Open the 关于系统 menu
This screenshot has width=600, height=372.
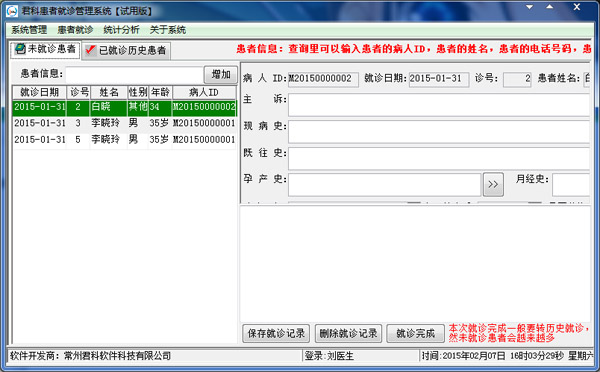tap(168, 30)
